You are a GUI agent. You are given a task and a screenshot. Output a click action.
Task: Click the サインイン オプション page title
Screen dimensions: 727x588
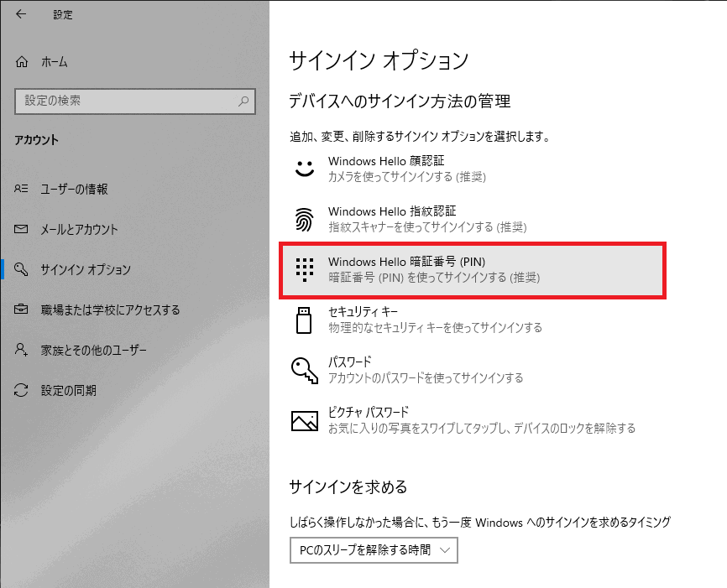(x=379, y=60)
